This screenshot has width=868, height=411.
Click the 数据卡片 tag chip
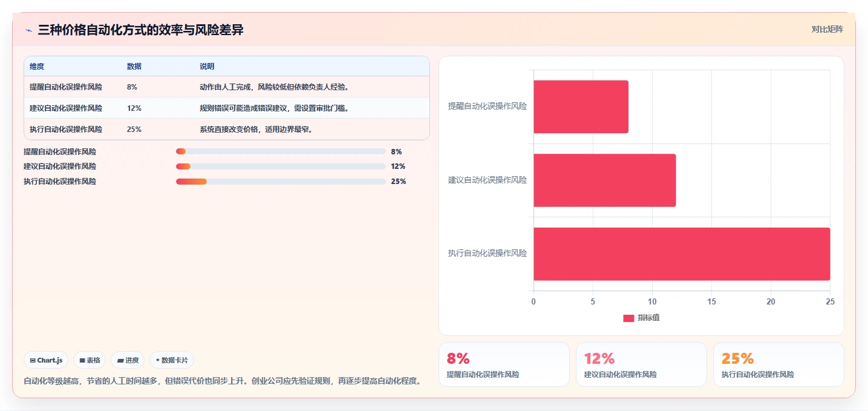172,360
